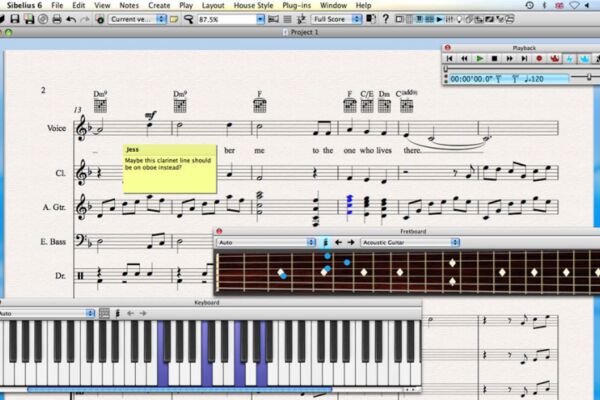Screen dimensions: 600x400
Task: Open the Layout menu
Action: pos(213,5)
